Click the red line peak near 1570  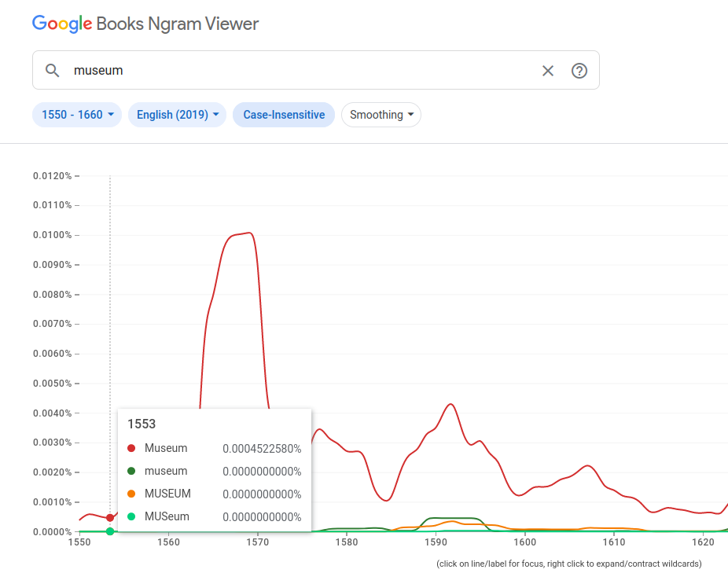coord(250,233)
